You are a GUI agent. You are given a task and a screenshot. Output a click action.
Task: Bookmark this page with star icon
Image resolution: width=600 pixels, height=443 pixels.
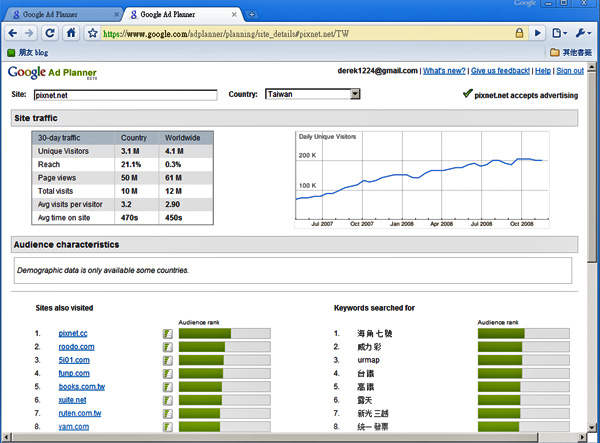pos(93,33)
